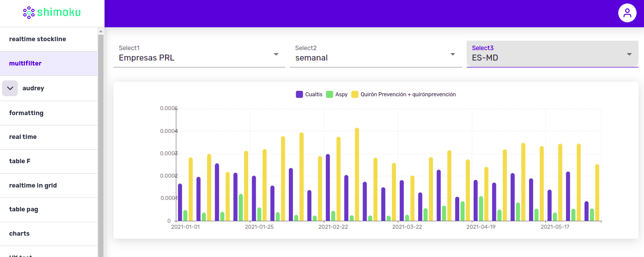The height and width of the screenshot is (257, 644).
Task: Click the 0.0005 y-axis value
Action: point(169,109)
